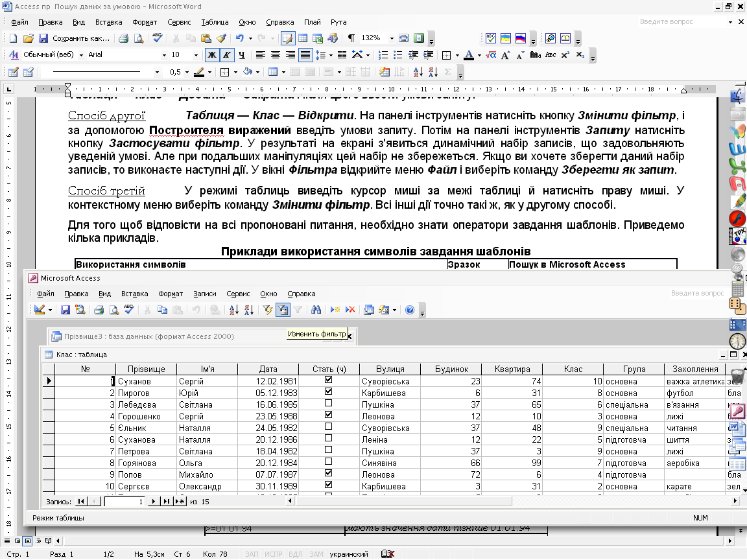Image resolution: width=747 pixels, height=560 pixels.
Task: Click Filter by Selection icon in Access
Action: coord(268,310)
